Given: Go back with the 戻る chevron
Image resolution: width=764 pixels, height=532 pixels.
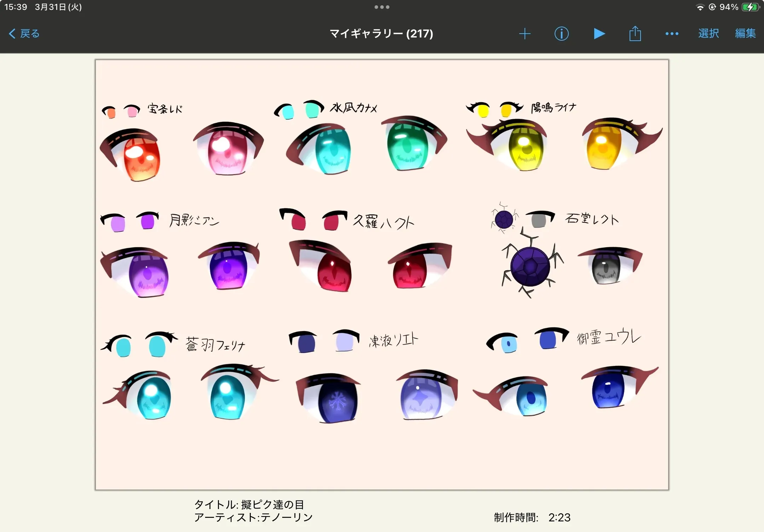Looking at the screenshot, I should click(24, 34).
